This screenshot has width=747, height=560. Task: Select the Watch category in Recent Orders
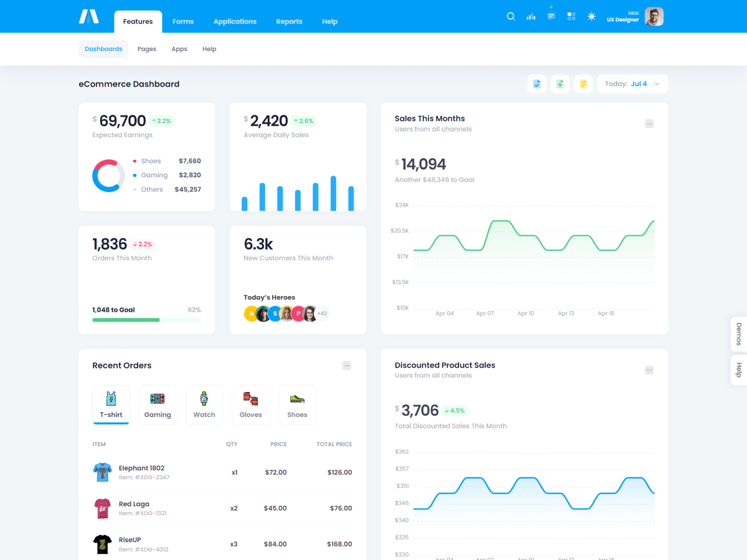[x=204, y=405]
